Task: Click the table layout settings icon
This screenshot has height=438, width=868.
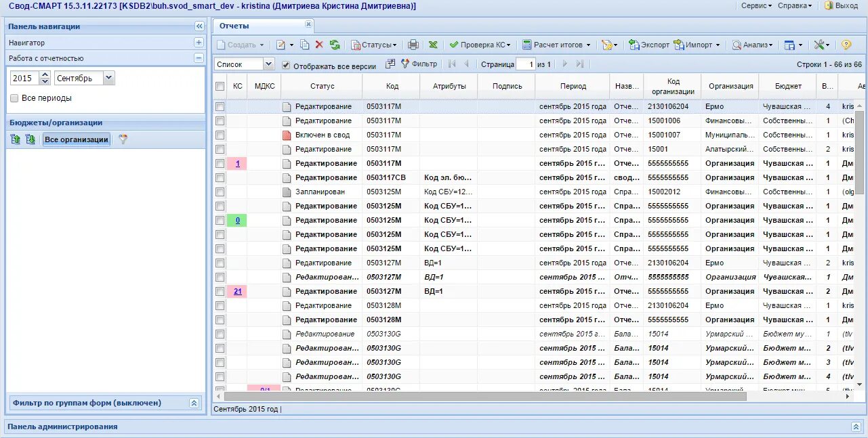Action: [x=789, y=45]
